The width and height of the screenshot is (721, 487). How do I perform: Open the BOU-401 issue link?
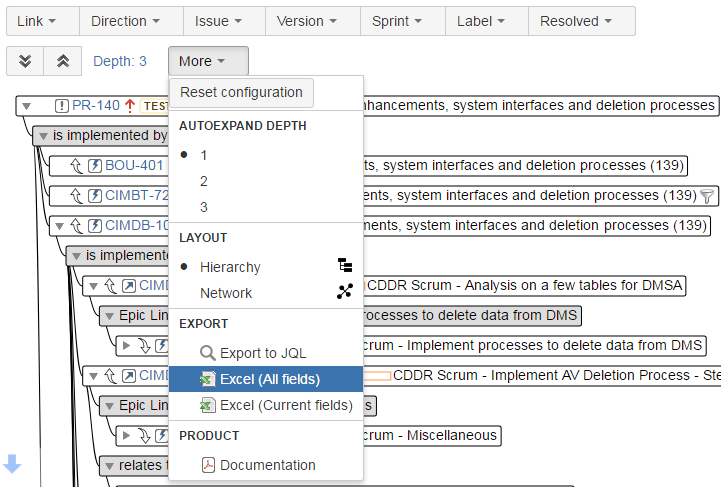click(x=134, y=165)
